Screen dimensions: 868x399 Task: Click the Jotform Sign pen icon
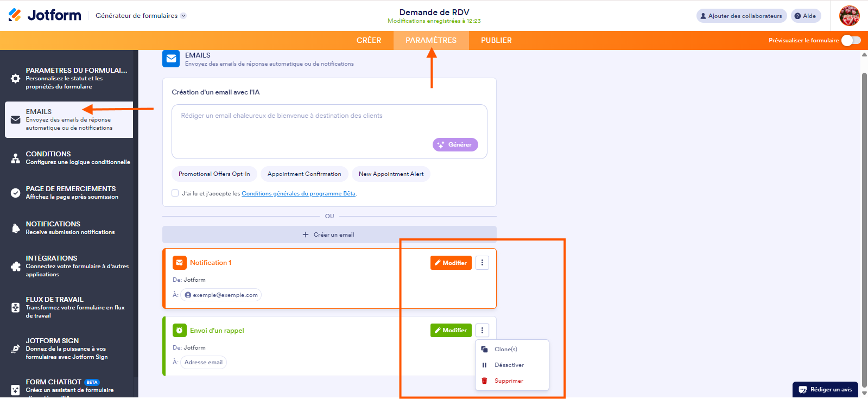16,349
